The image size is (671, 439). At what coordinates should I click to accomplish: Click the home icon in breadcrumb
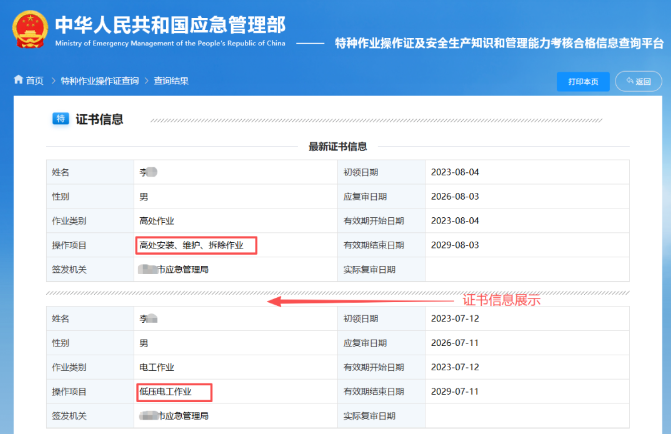click(x=18, y=81)
